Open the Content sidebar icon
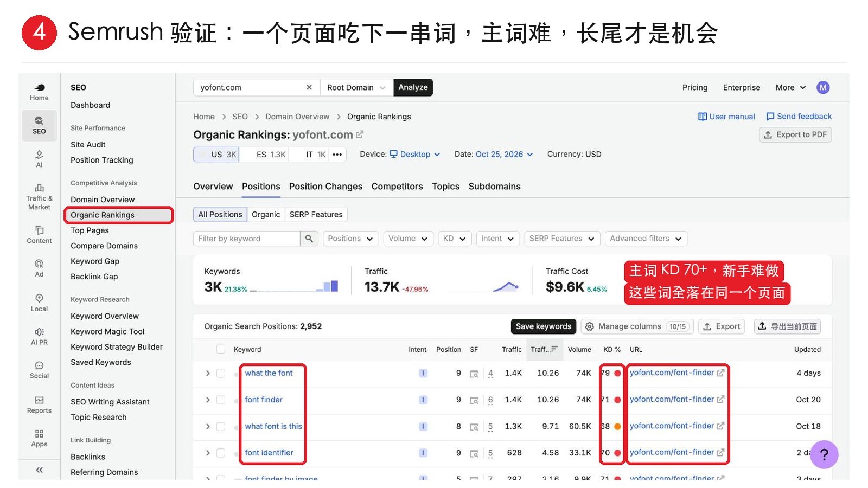868x488 pixels. [39, 235]
